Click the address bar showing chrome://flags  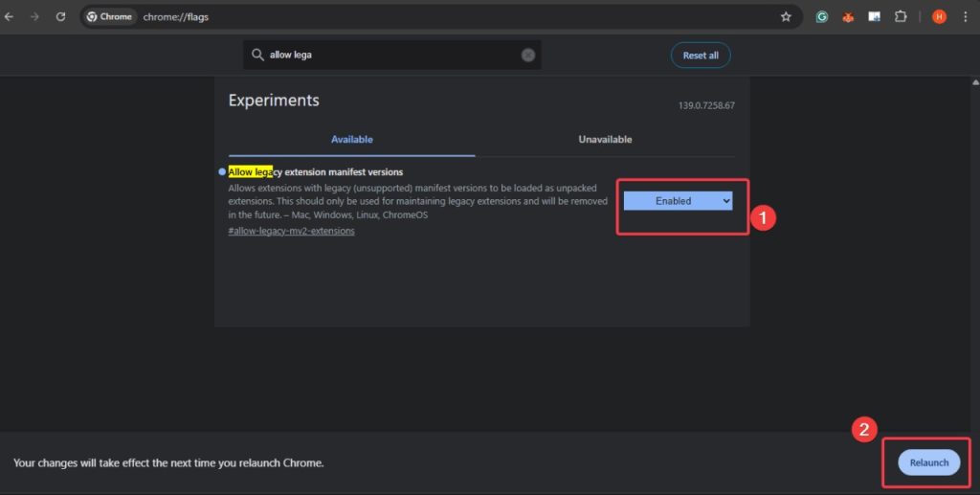click(431, 16)
